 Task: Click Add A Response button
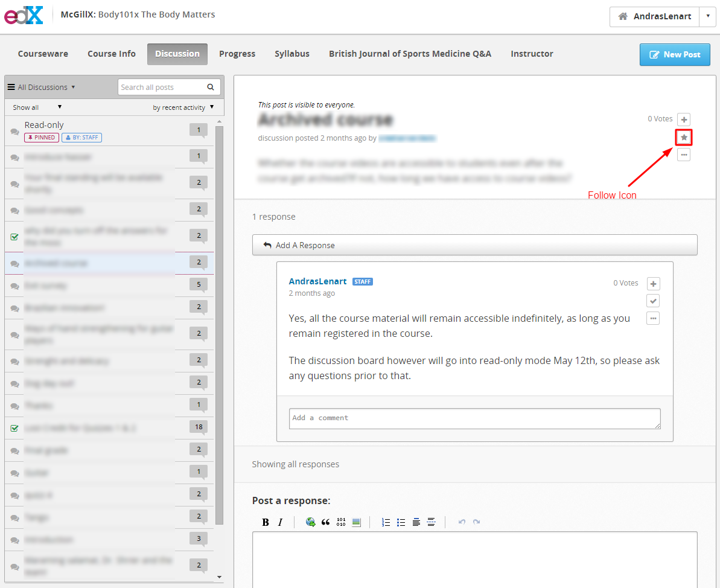474,245
